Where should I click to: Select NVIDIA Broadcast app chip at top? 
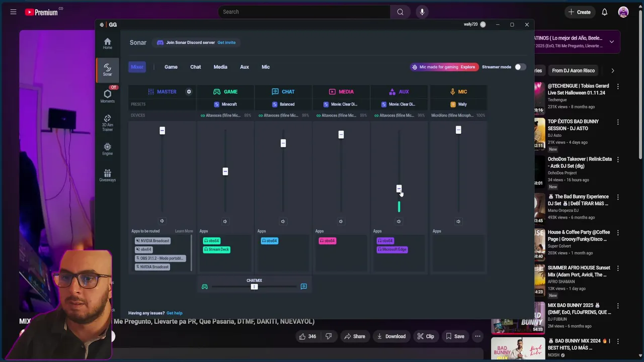152,241
